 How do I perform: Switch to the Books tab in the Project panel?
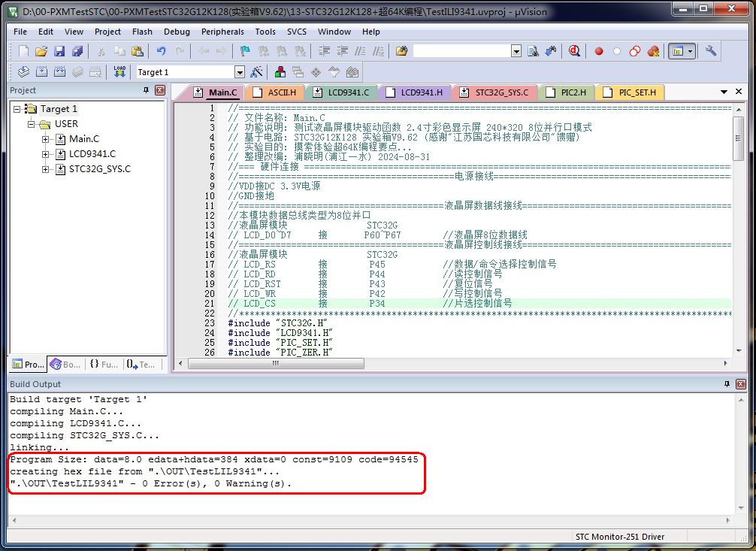(x=65, y=365)
